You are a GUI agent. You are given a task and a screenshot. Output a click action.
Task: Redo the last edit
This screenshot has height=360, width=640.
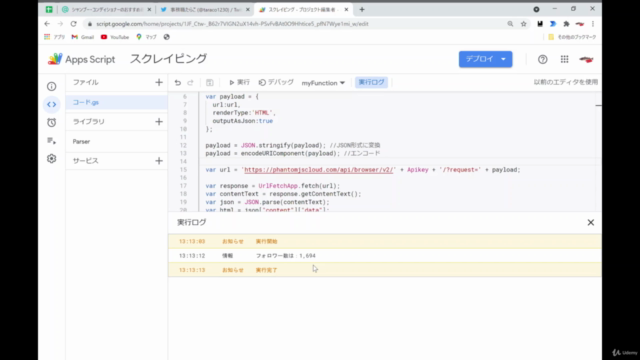(190, 83)
